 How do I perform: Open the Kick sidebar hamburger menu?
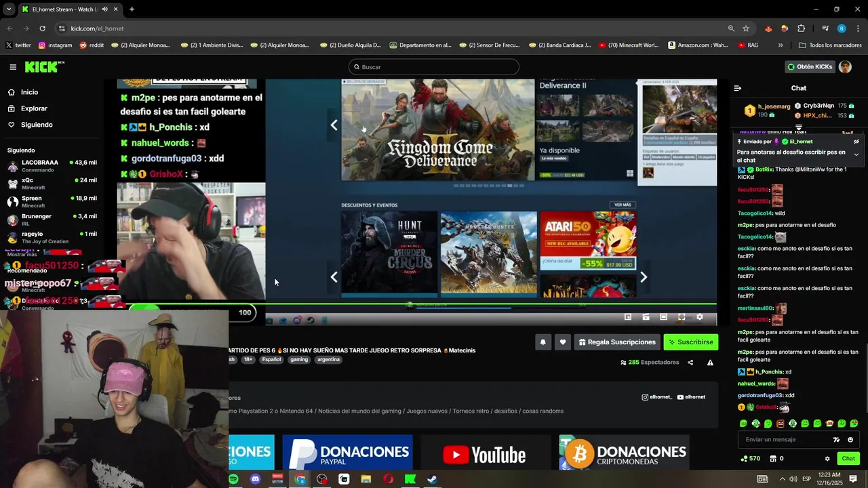tap(13, 66)
